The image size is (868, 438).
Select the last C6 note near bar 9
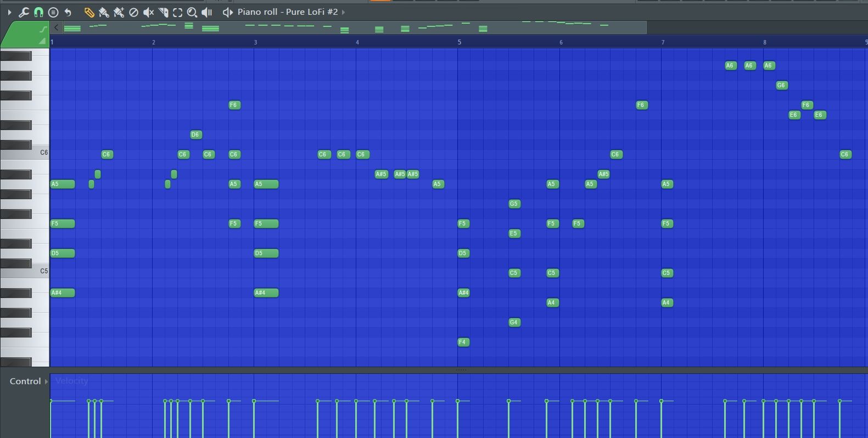click(845, 154)
